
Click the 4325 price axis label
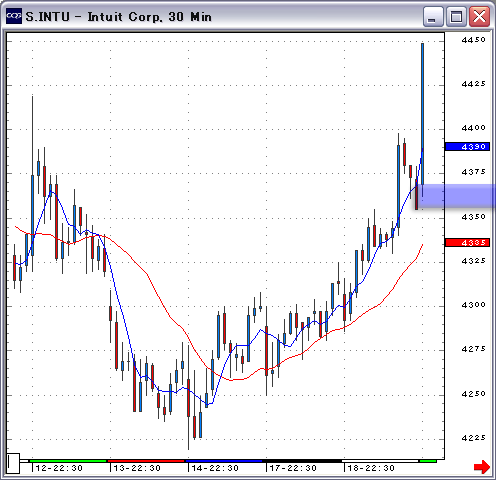point(473,261)
